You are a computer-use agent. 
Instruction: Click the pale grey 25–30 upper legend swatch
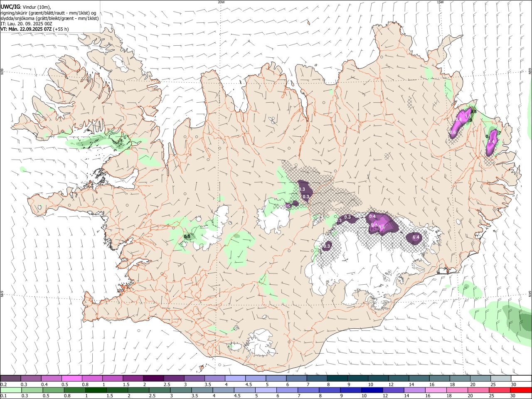[x=501, y=378]
